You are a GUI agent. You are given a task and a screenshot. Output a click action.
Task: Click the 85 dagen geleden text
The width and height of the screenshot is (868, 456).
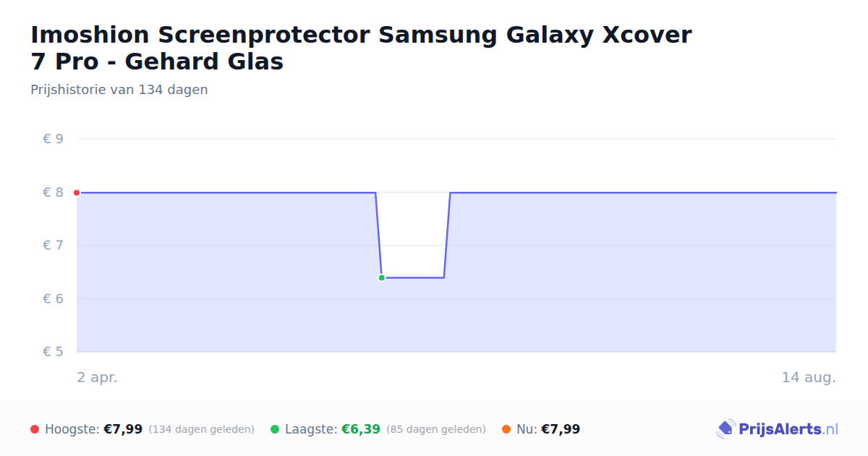click(x=436, y=429)
